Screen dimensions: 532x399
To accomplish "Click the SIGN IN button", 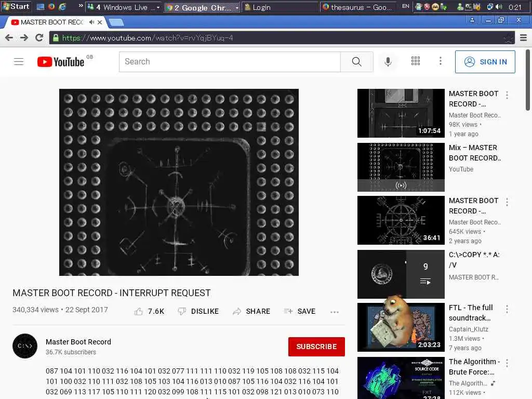I will click(x=485, y=62).
